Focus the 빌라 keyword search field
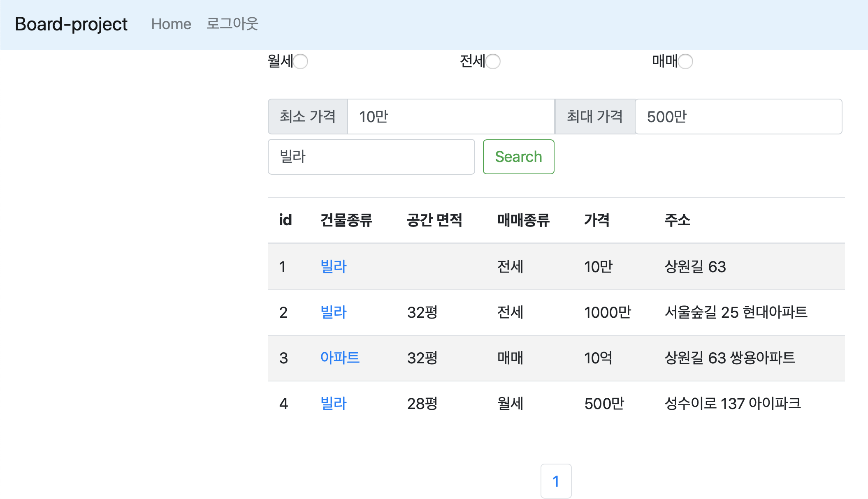Screen dimensions: 868x499 (371, 157)
